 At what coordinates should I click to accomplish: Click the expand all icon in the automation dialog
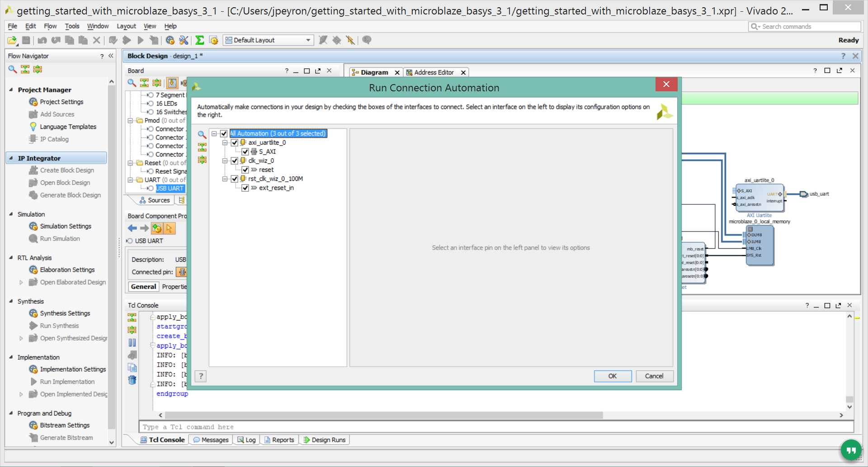click(202, 160)
